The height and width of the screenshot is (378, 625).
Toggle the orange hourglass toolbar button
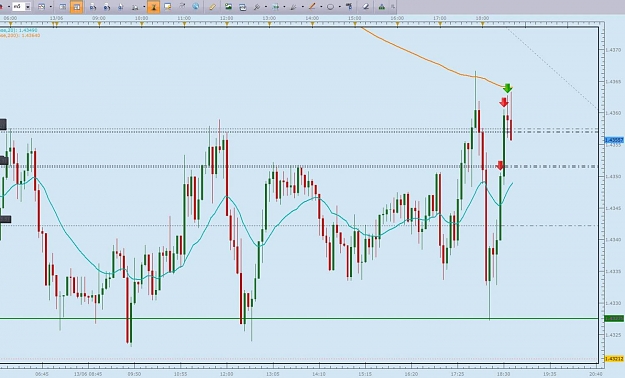(153, 7)
